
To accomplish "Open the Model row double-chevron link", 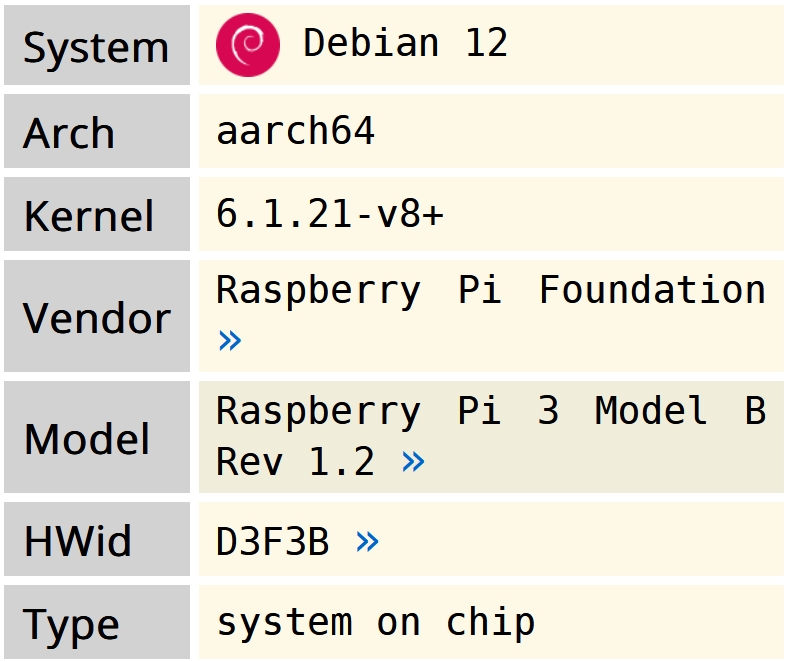I will click(413, 462).
